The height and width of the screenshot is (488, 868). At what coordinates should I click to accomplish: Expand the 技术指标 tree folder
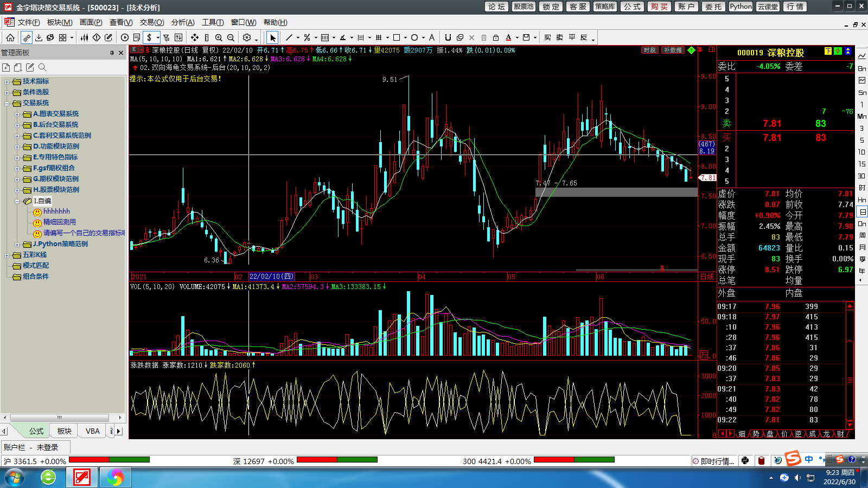(x=7, y=82)
